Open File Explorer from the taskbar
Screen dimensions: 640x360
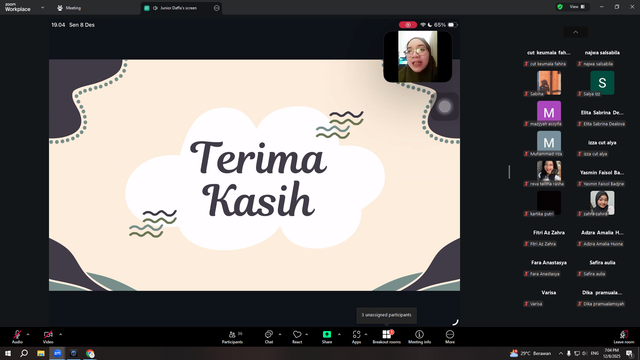[x=41, y=353]
